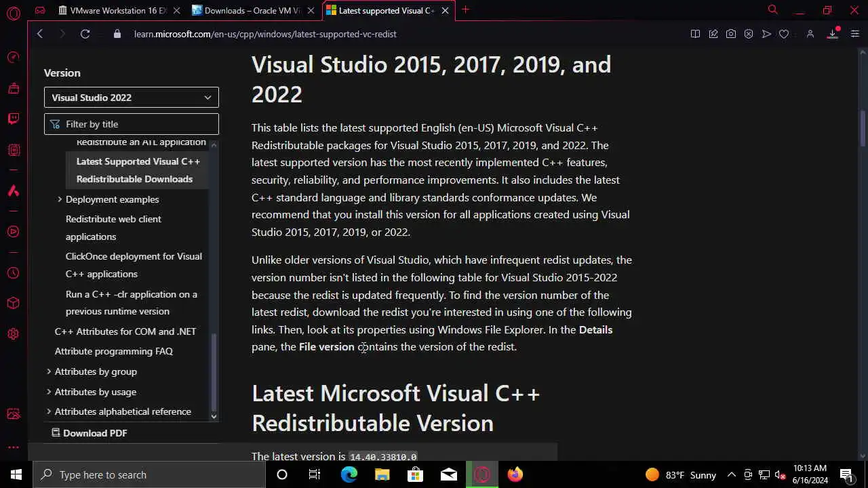The height and width of the screenshot is (488, 868).
Task: Open GX Control speedometer icon in sidebar
Action: 13,58
